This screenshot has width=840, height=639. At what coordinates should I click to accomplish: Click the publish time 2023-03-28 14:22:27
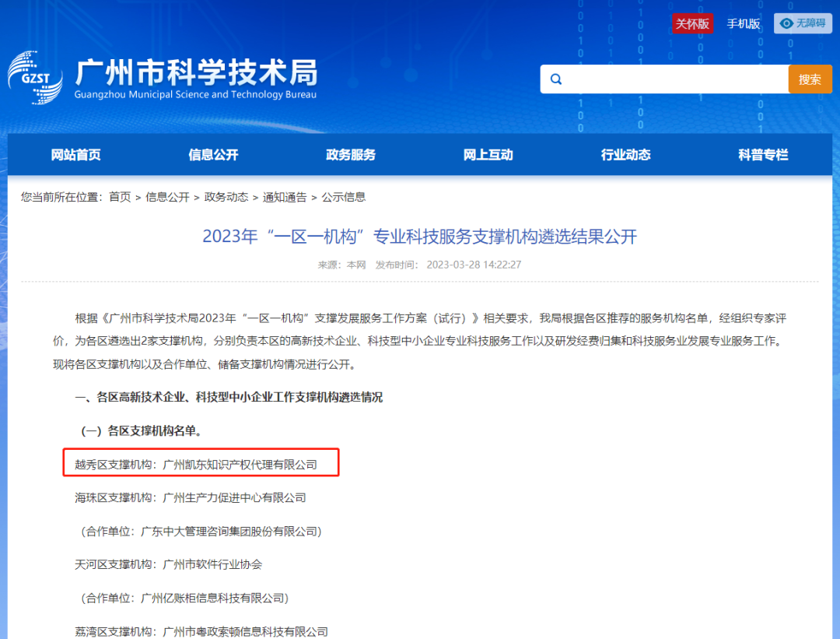[474, 265]
